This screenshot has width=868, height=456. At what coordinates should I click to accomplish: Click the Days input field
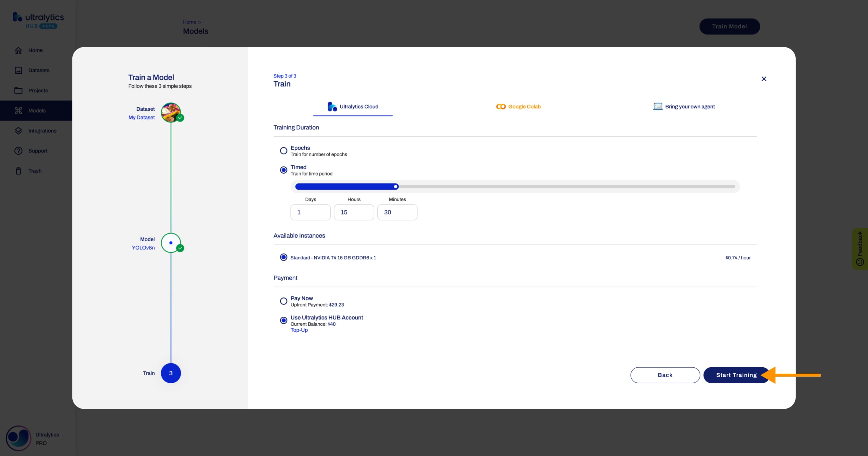coord(310,213)
